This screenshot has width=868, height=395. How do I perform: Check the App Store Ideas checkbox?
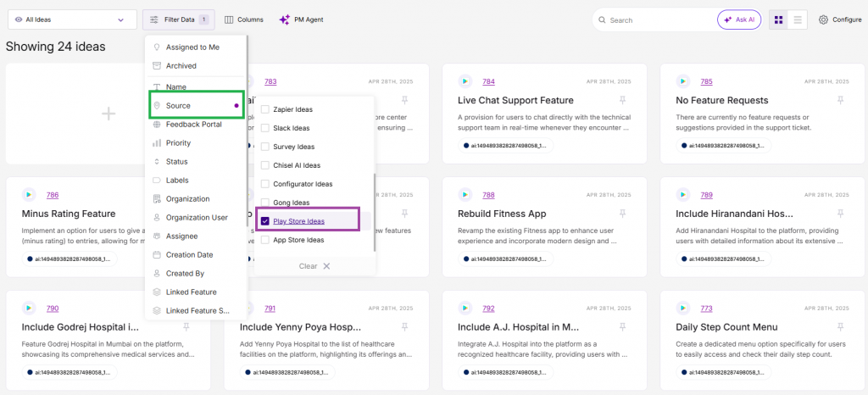(264, 240)
